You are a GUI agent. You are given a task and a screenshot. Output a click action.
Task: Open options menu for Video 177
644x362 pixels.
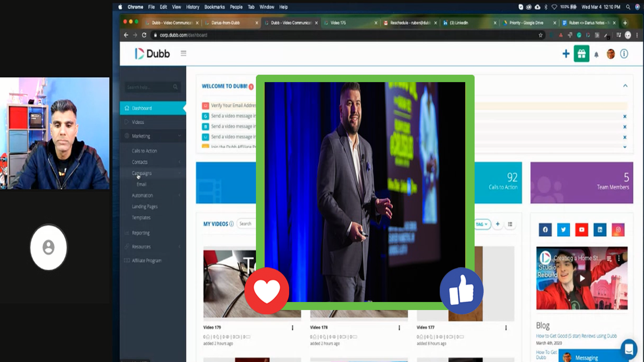pyautogui.click(x=506, y=328)
